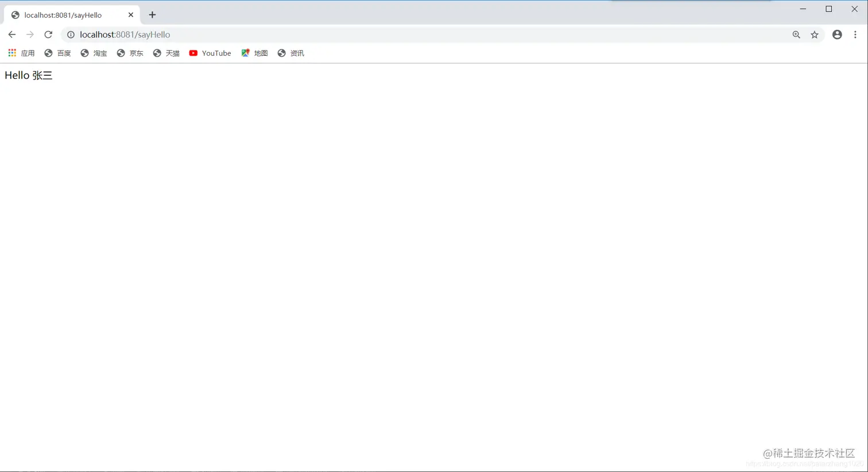Open the user profile avatar

[x=836, y=34]
